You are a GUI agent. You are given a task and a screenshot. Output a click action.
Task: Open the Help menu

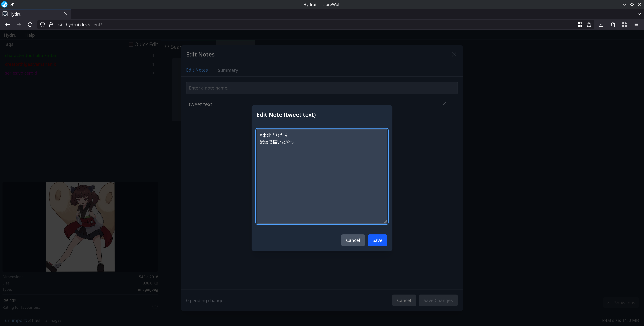(x=30, y=35)
